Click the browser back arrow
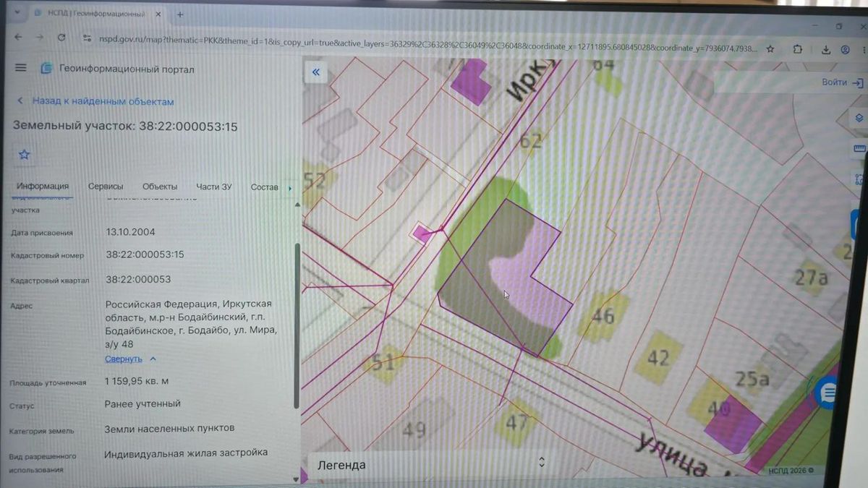The image size is (868, 488). [x=18, y=38]
